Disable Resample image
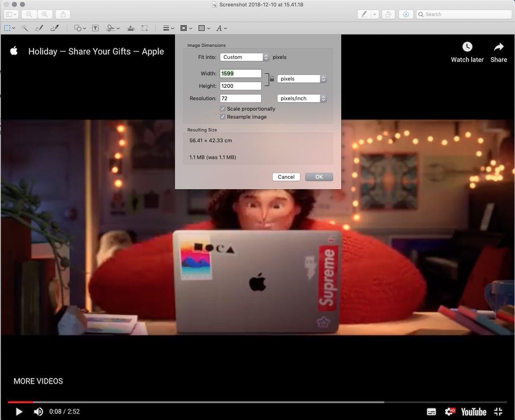 point(223,117)
